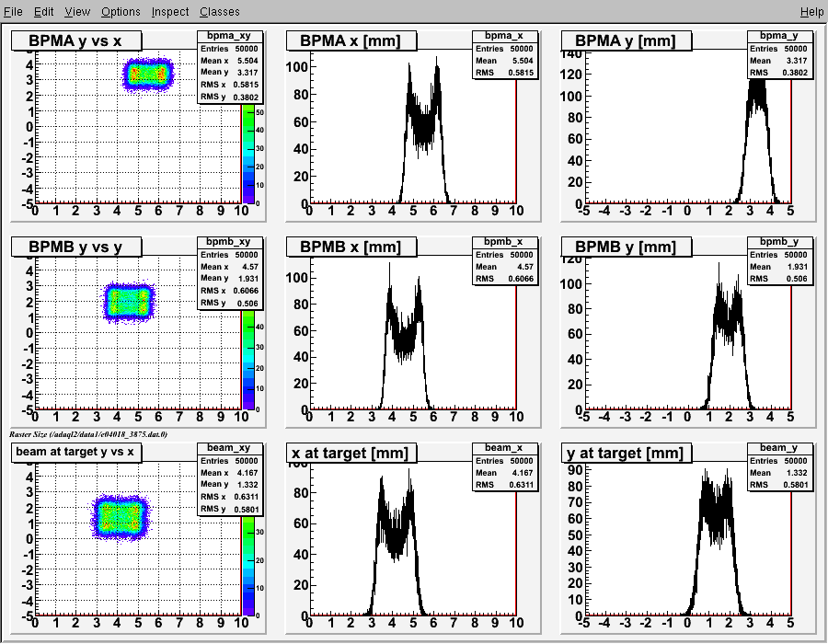Click the beam_x statistics box
The image size is (828, 644).
point(505,466)
